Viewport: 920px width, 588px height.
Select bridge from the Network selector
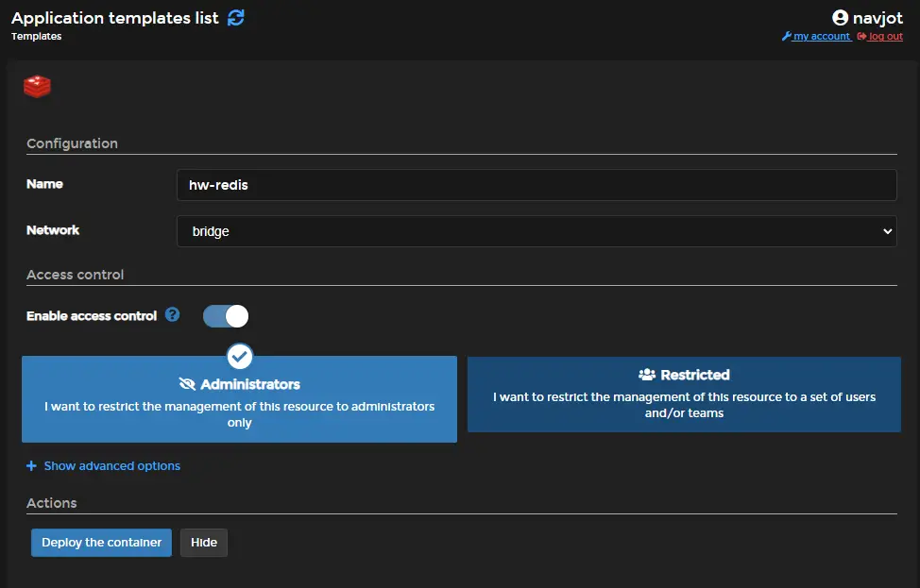(536, 230)
